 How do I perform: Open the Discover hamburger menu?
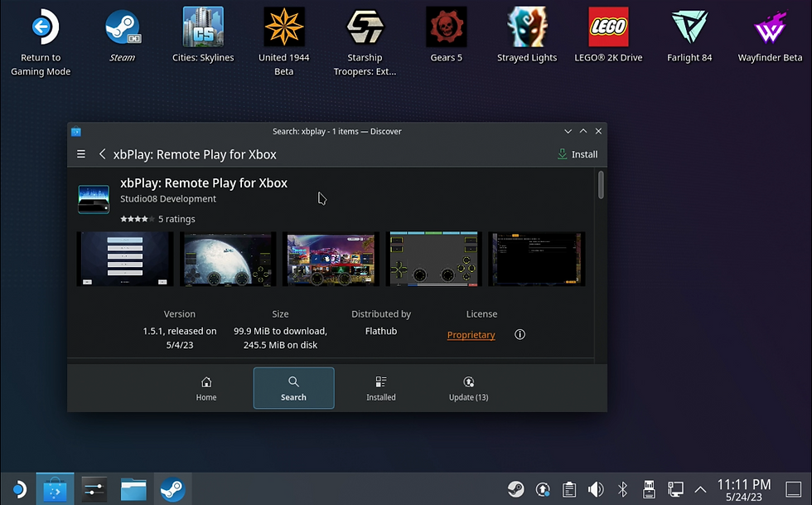pyautogui.click(x=81, y=154)
